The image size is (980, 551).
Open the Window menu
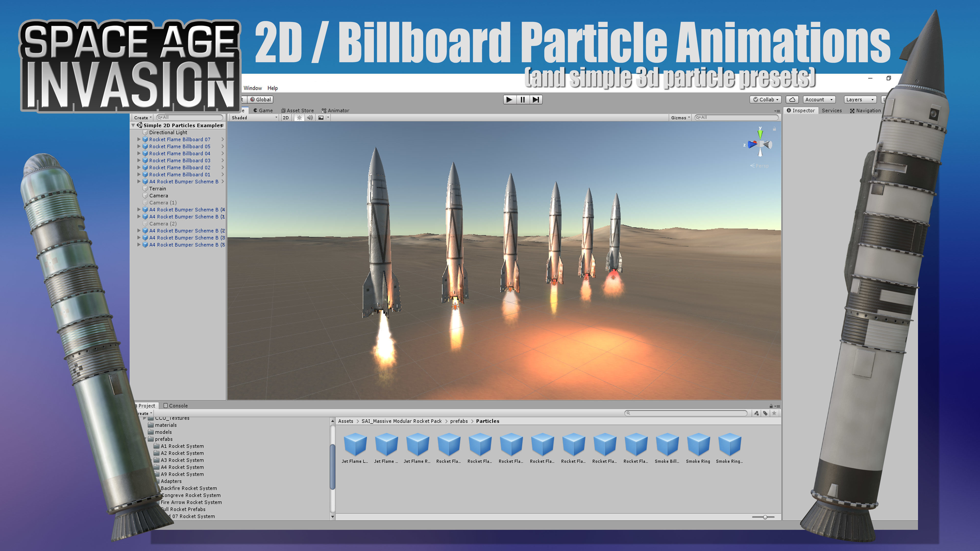point(253,88)
